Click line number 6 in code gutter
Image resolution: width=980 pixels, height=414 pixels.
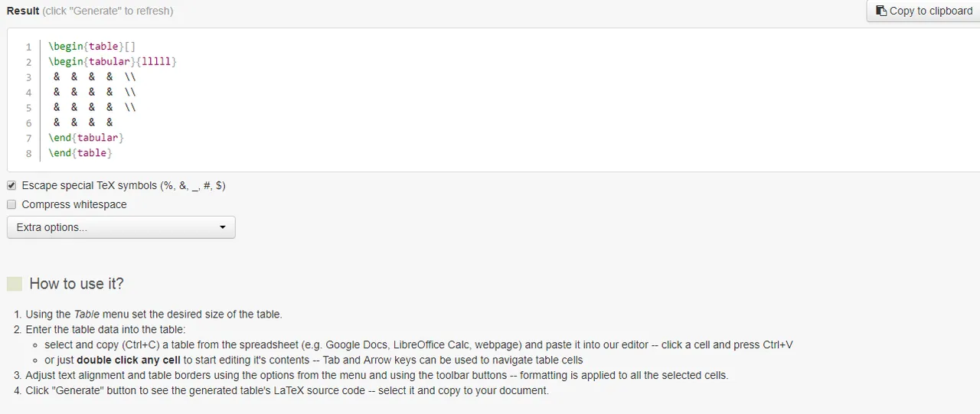(29, 123)
